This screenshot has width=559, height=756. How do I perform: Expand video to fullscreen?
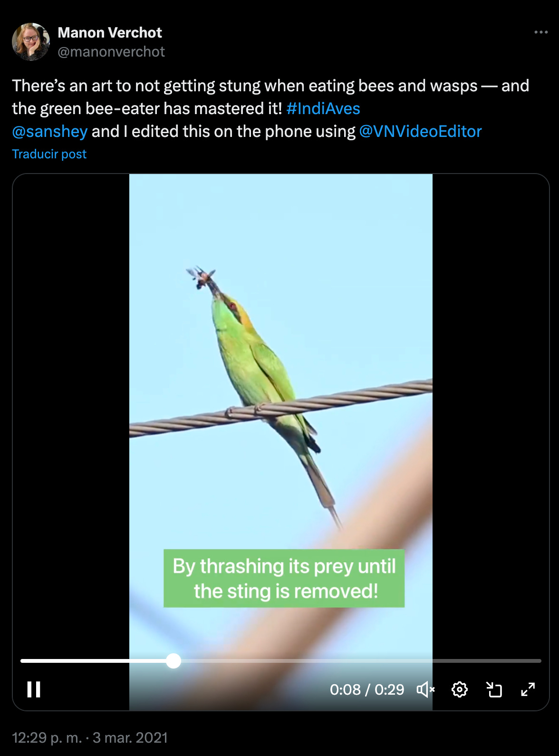click(x=528, y=689)
